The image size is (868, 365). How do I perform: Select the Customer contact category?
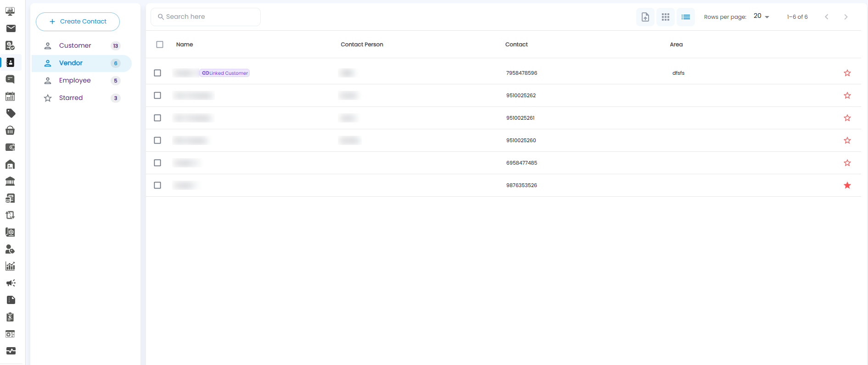[82, 46]
